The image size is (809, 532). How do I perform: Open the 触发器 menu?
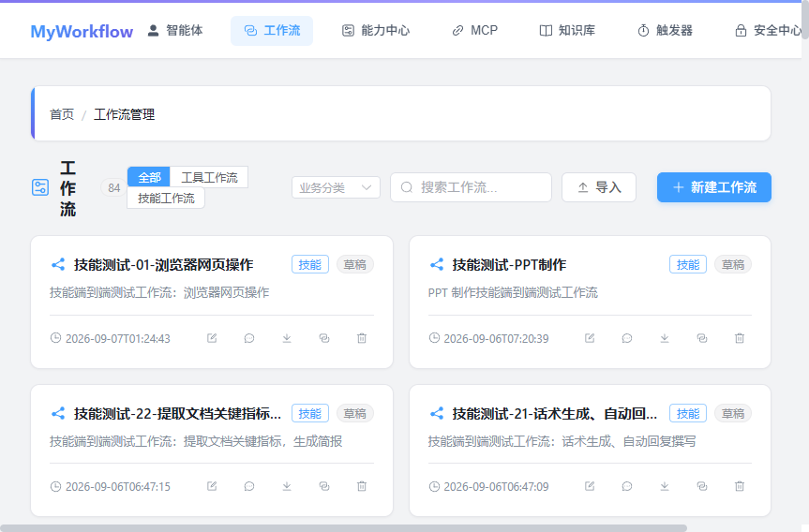[x=665, y=30]
